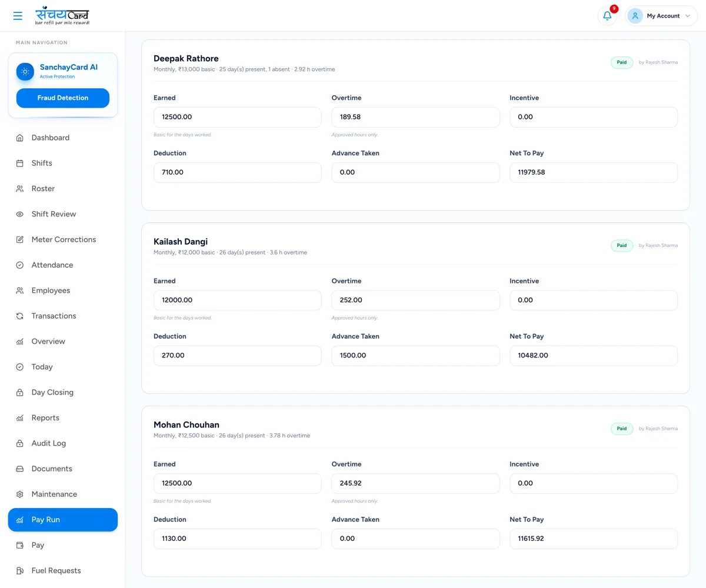Click Kailash Dangi's Advance Taken field
Viewport: 706px width, 588px height.
click(415, 356)
